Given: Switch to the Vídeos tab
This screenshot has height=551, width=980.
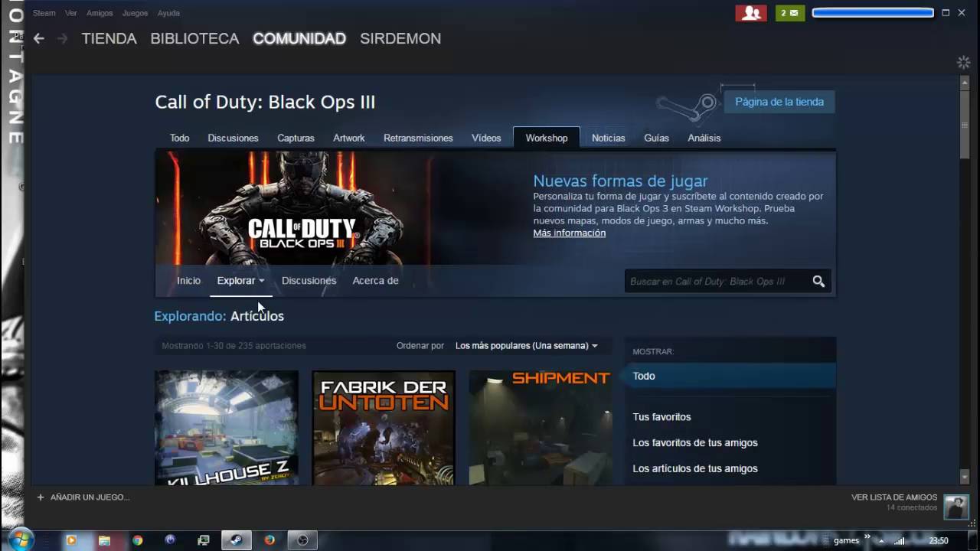Looking at the screenshot, I should tap(486, 138).
